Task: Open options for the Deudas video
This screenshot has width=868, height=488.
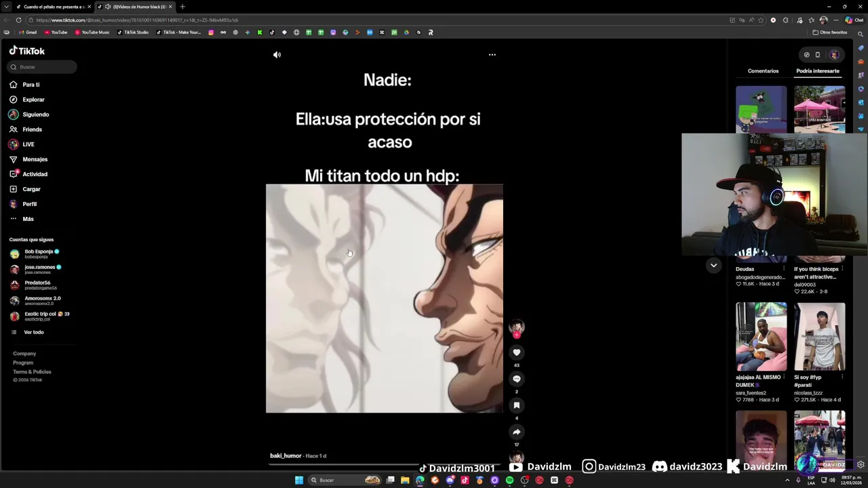Action: pyautogui.click(x=784, y=269)
